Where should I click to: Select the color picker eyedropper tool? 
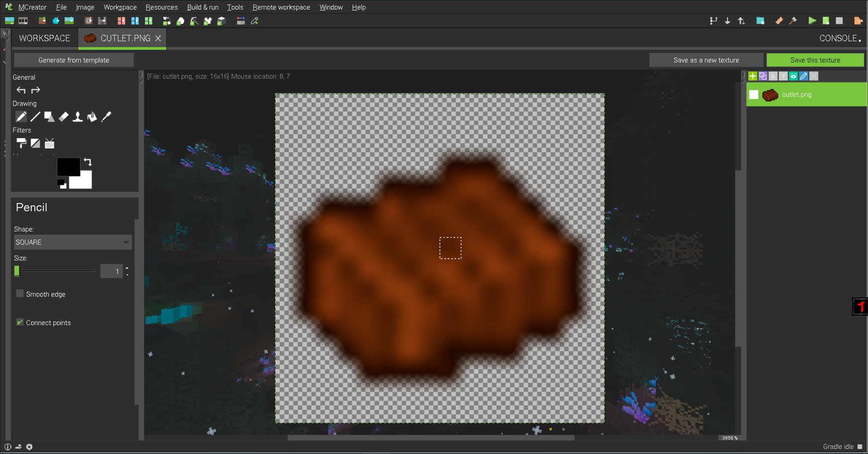(106, 116)
